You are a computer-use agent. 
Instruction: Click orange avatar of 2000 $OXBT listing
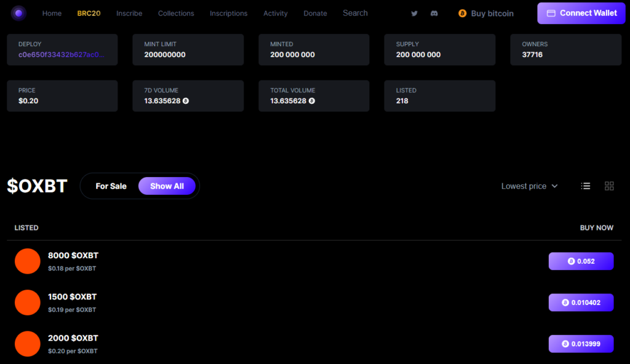pyautogui.click(x=28, y=344)
